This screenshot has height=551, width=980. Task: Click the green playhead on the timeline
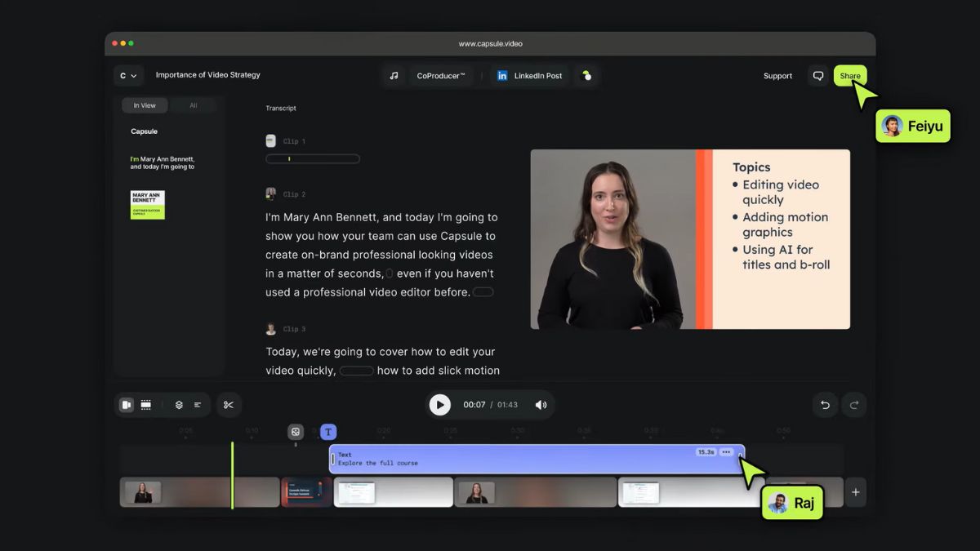click(232, 475)
